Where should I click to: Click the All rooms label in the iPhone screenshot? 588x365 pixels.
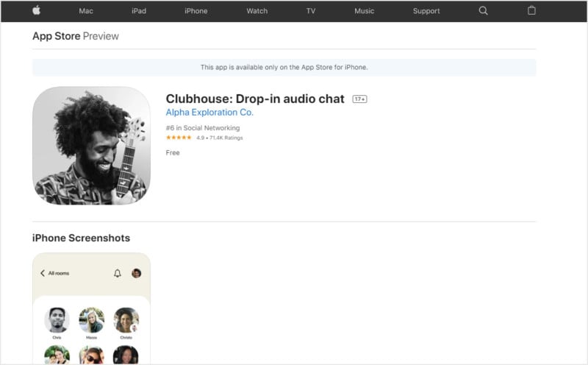pos(59,273)
